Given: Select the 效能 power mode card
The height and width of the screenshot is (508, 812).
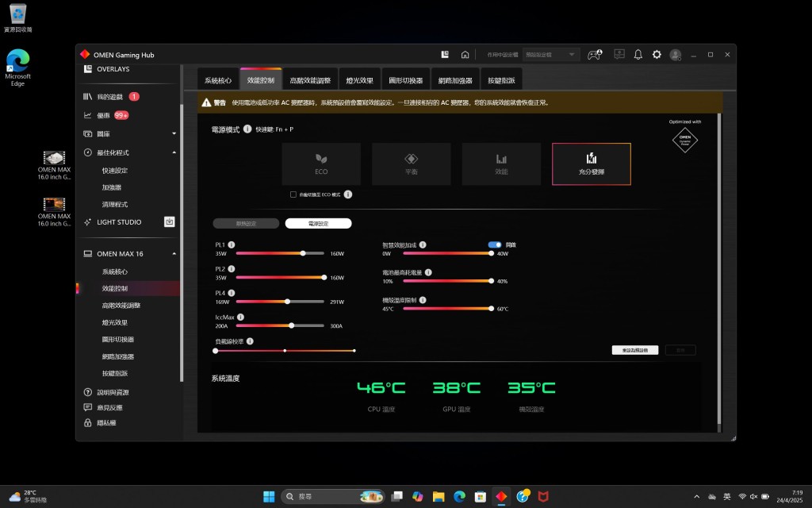Looking at the screenshot, I should [501, 164].
